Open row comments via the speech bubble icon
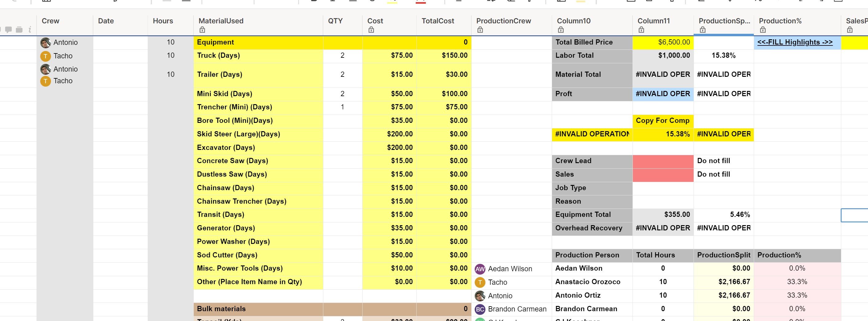This screenshot has height=321, width=868. point(8,30)
